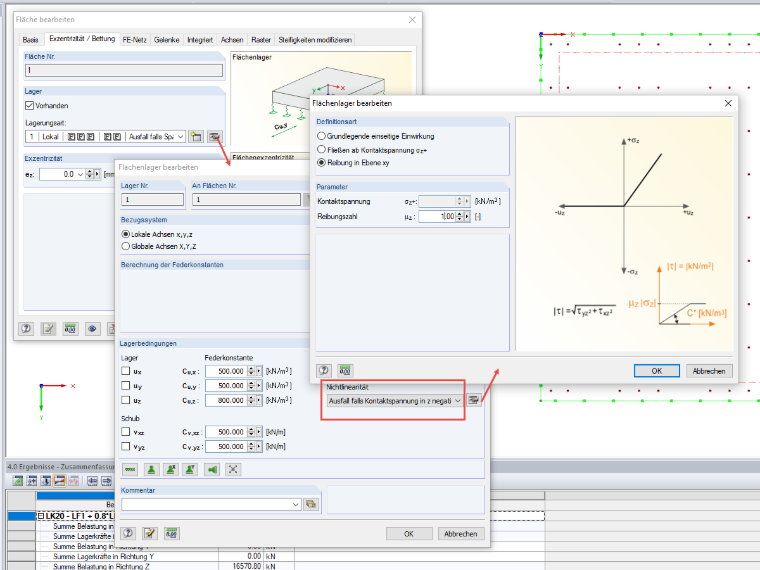Enable the ux support checkbox

(126, 371)
